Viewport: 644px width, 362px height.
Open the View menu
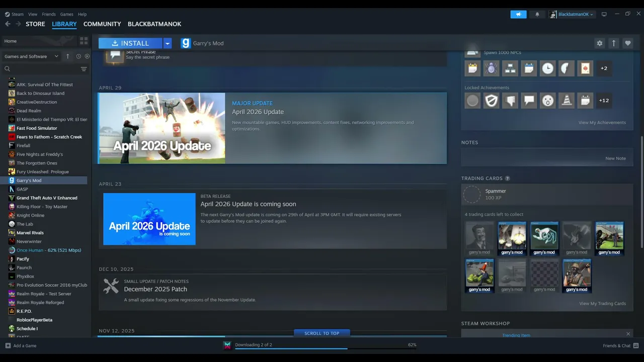tap(33, 14)
